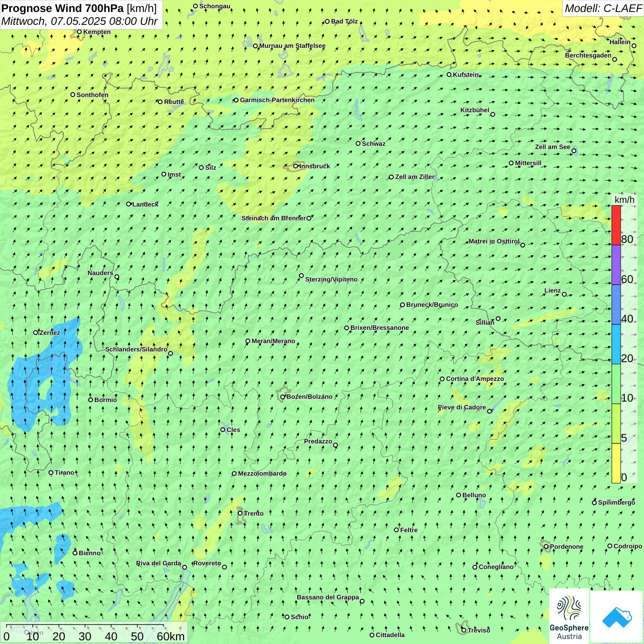Click the cyan 20 km/h legend swatch
The width and height of the screenshot is (644, 644).
616,345
